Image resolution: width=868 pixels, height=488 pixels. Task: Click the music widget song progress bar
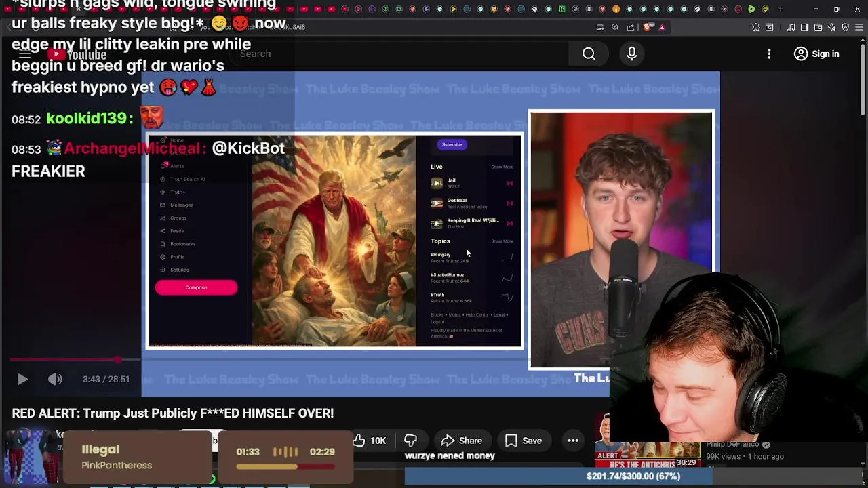[285, 466]
